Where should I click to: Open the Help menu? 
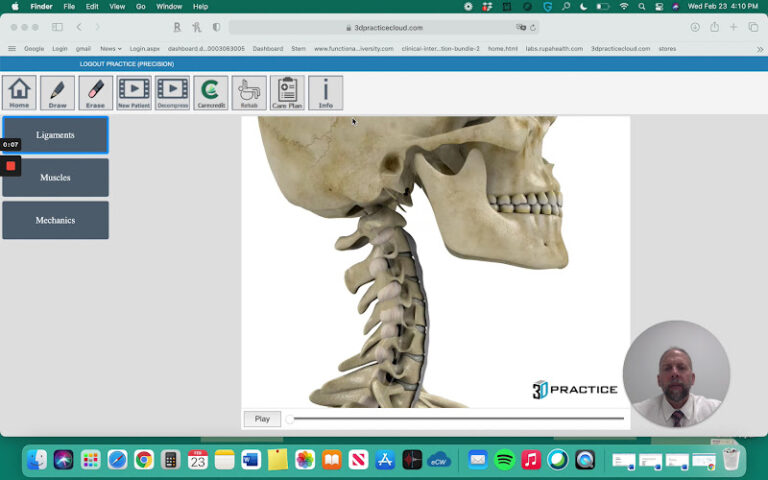200,6
